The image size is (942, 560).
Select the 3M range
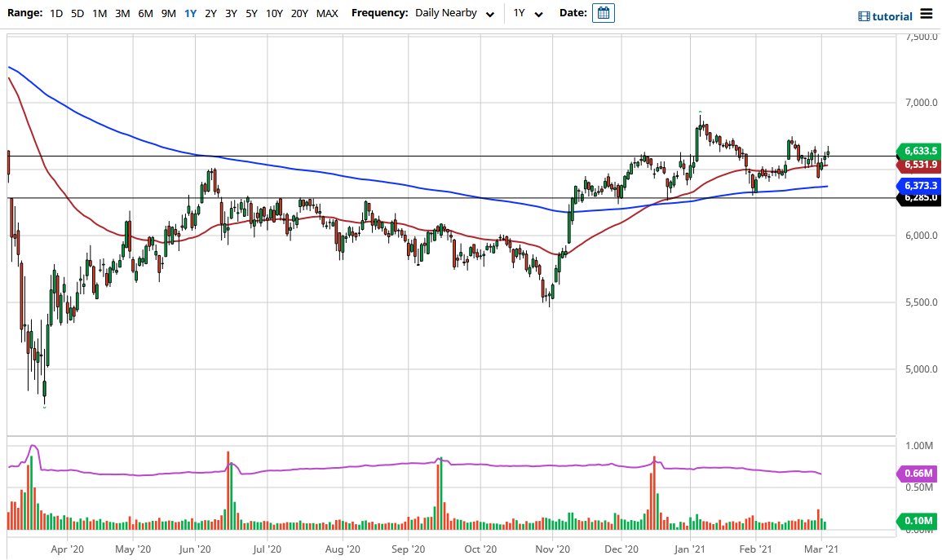tap(123, 13)
